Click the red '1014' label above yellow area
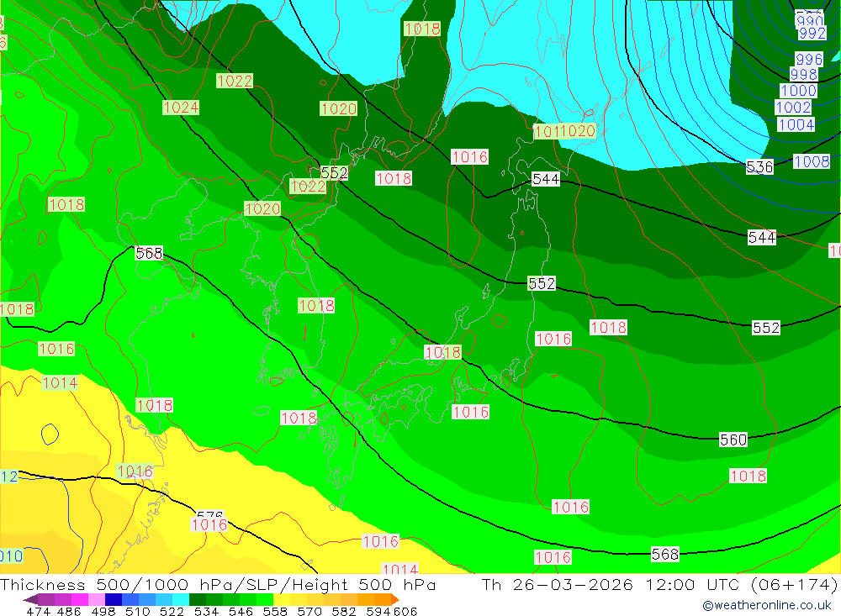 [60, 382]
